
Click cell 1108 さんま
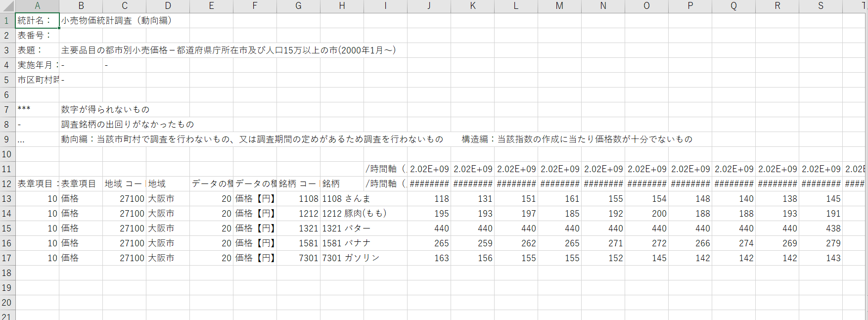tap(342, 199)
